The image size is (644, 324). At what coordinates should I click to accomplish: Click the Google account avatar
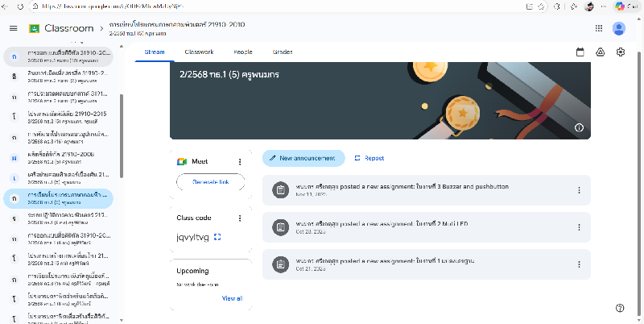(x=619, y=29)
